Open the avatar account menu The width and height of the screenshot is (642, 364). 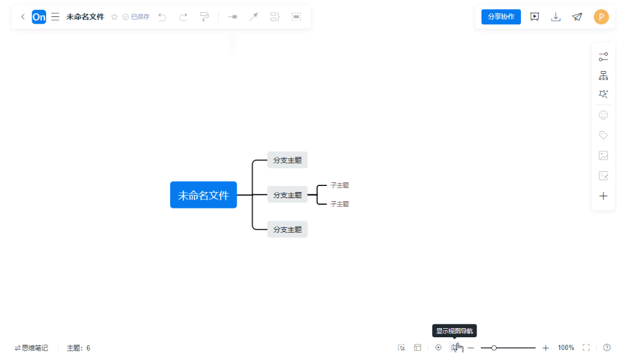[601, 16]
